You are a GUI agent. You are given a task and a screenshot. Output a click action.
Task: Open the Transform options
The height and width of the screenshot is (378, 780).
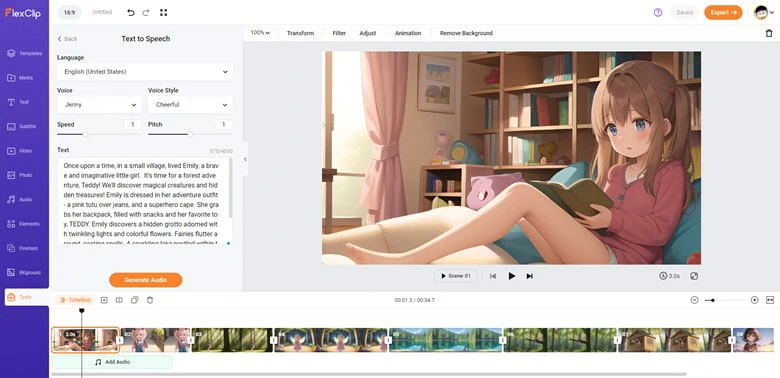coord(300,33)
